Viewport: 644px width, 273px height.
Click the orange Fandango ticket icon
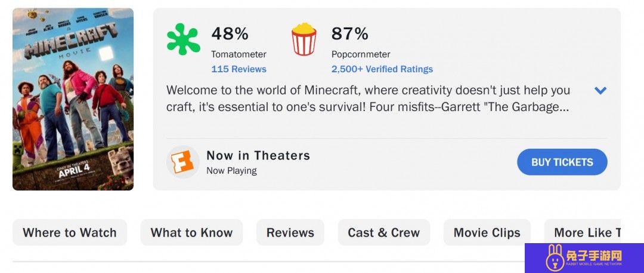point(183,162)
